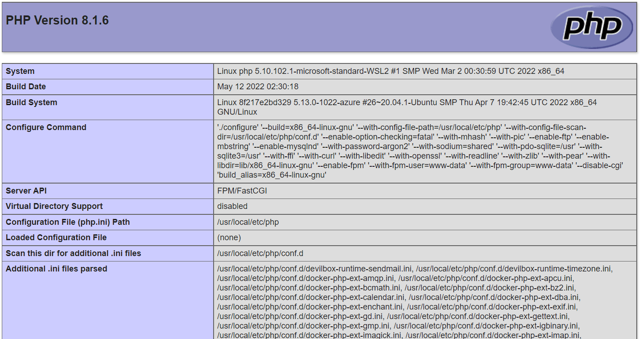Viewport: 644px width, 339px height.
Task: Click the PHP logo in the header
Action: [592, 27]
